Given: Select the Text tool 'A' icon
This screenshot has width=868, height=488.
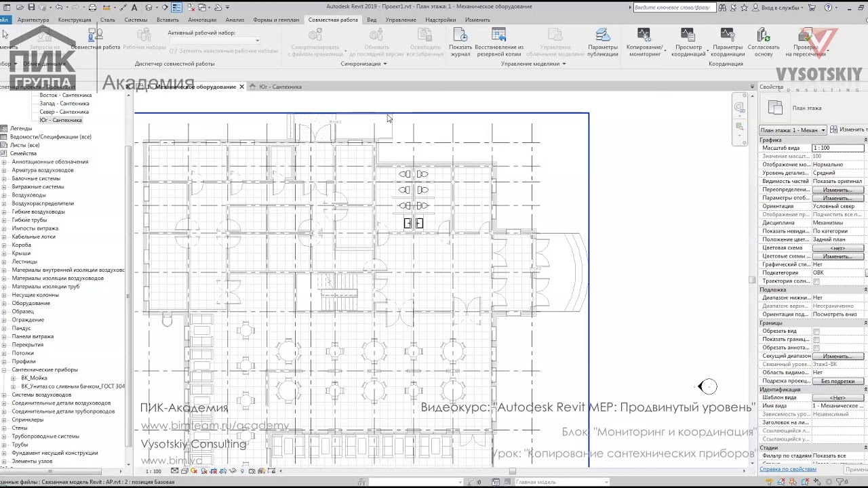Looking at the screenshot, I should coord(134,7).
